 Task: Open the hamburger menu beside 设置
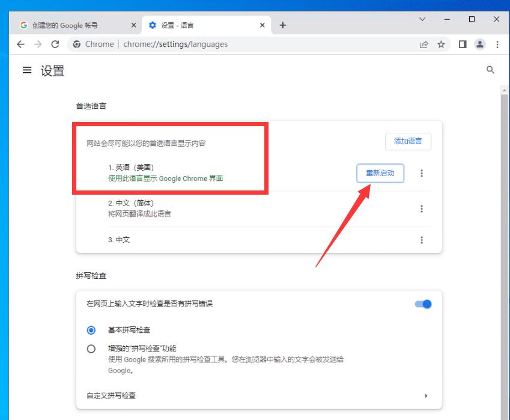(26, 70)
